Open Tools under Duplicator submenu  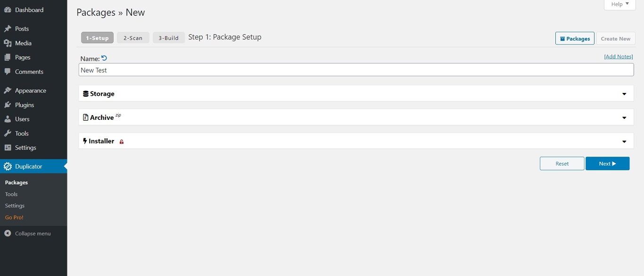11,194
